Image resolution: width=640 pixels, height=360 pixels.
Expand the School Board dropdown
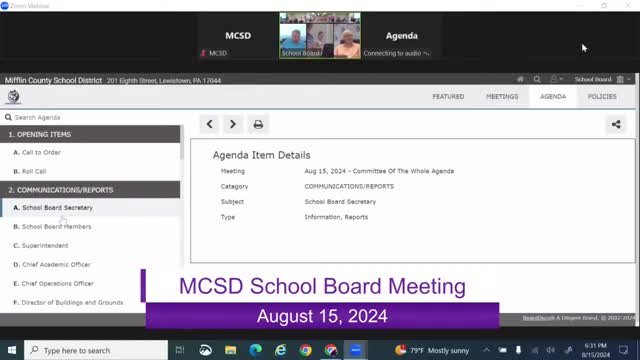[x=602, y=79]
